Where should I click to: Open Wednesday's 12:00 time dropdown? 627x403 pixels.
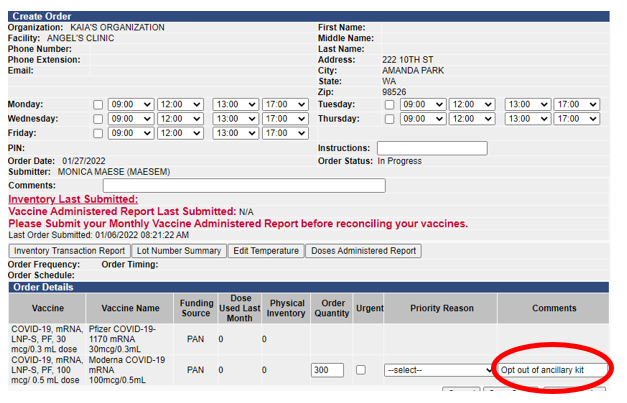181,119
